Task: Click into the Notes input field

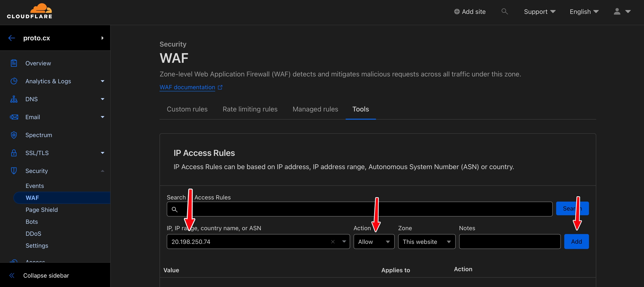Action: click(x=510, y=242)
